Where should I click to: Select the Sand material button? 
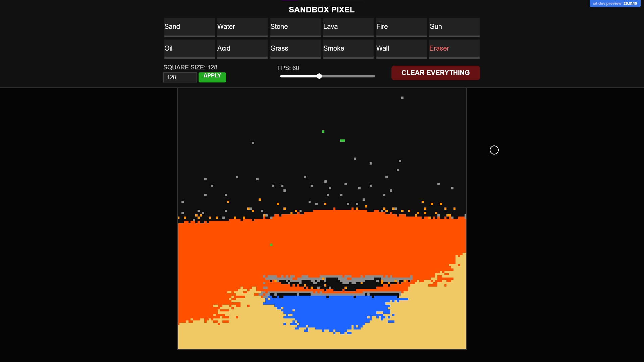coord(189,27)
